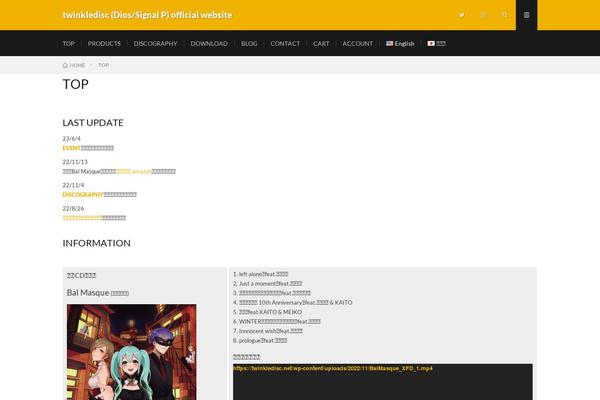Open the CART menu item

(321, 44)
